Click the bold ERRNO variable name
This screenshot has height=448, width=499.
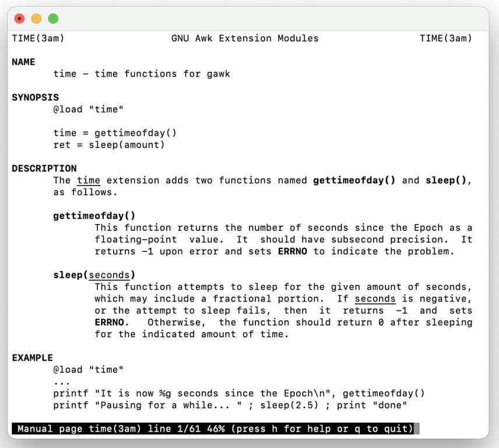point(292,251)
